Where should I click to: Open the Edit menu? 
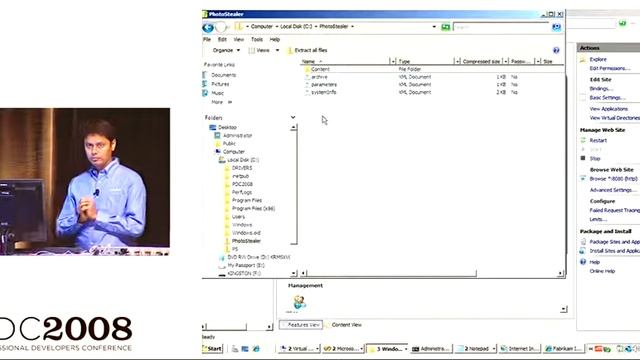tap(222, 40)
